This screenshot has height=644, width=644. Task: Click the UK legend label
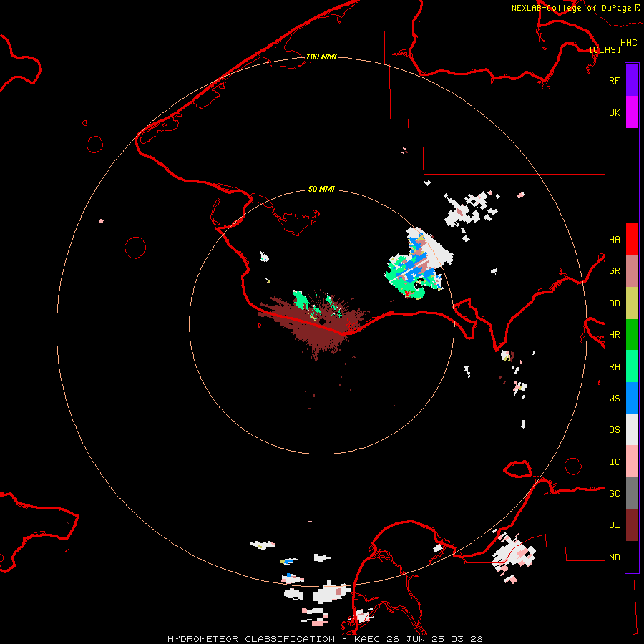614,112
